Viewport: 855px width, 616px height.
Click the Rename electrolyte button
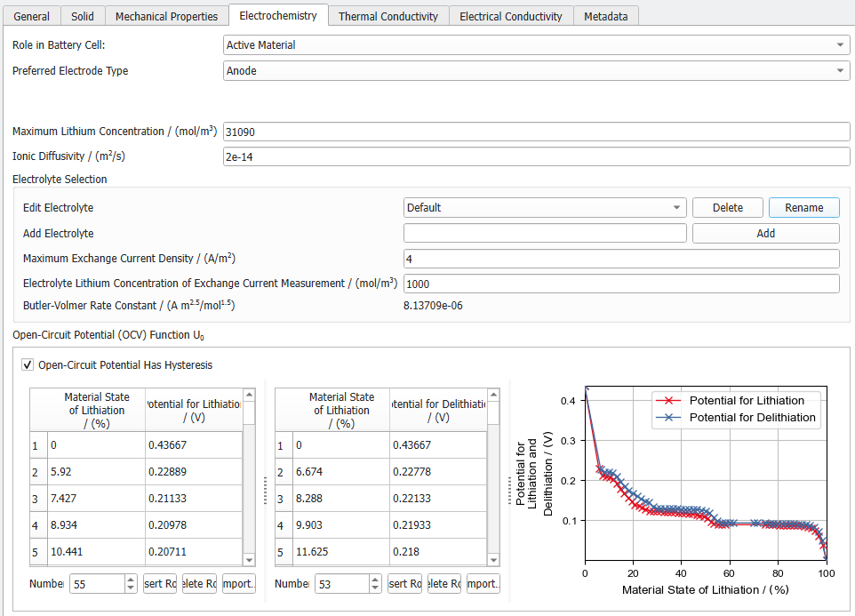click(x=803, y=208)
